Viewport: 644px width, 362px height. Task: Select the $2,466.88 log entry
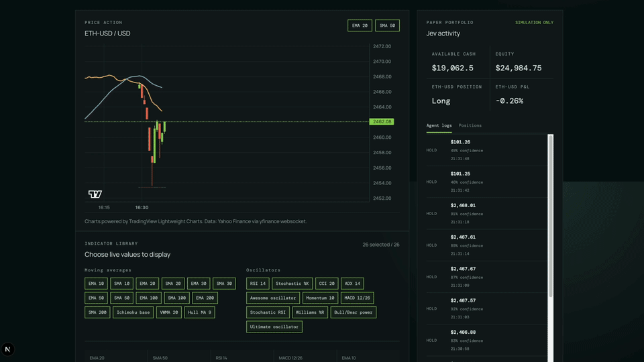point(487,341)
